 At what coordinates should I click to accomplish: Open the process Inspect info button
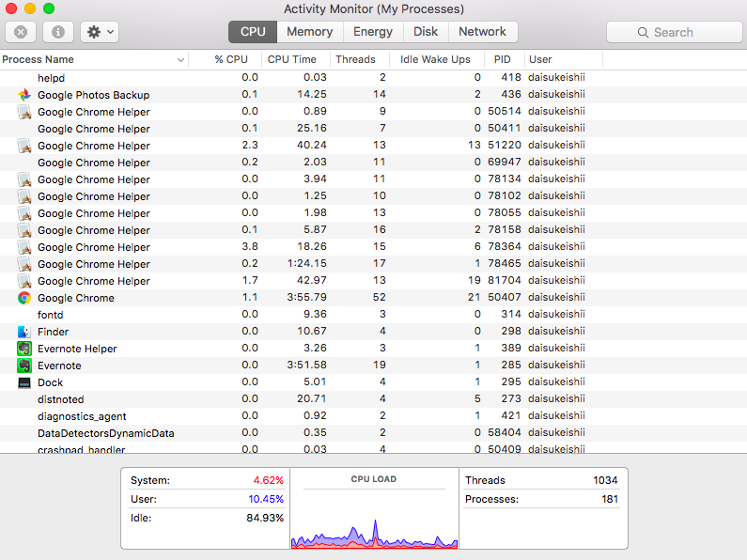58,32
